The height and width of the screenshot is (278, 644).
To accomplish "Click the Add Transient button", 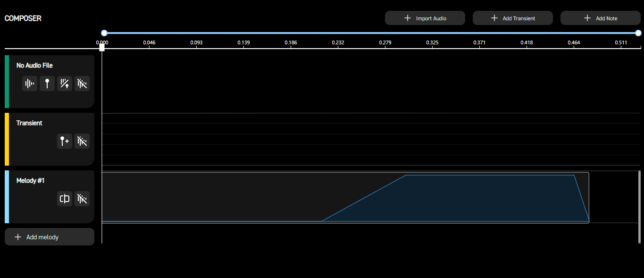I will tap(513, 18).
